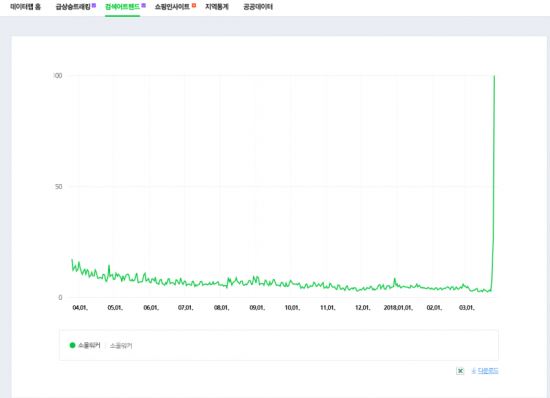Click the purple badge beside 검색어트렌드
This screenshot has height=398, width=550.
(143, 5)
